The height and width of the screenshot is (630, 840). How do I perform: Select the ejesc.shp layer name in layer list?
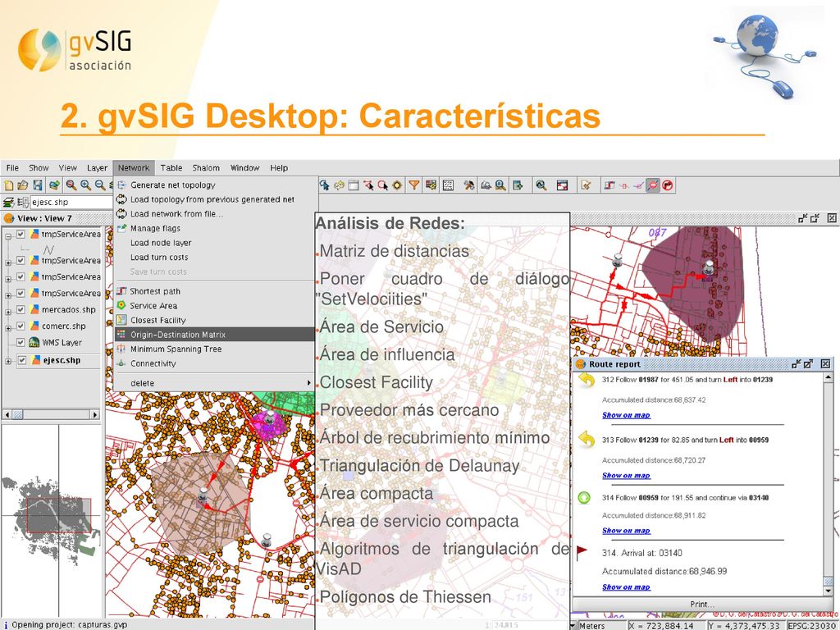pos(62,360)
